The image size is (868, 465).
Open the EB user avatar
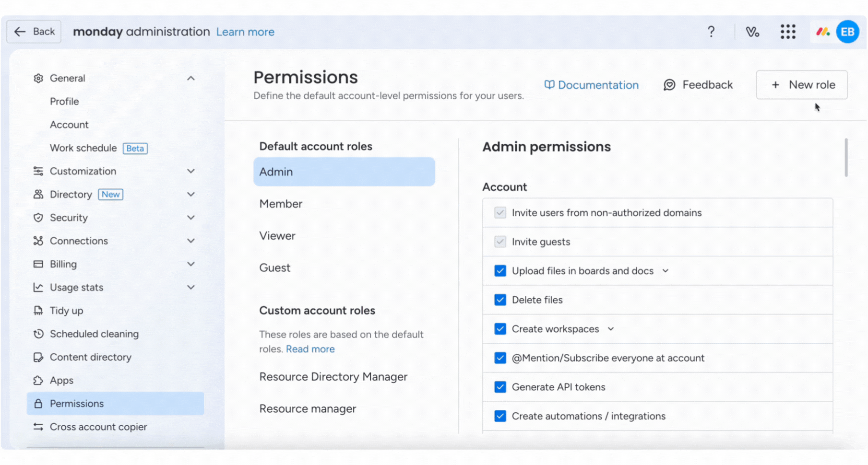pos(848,32)
